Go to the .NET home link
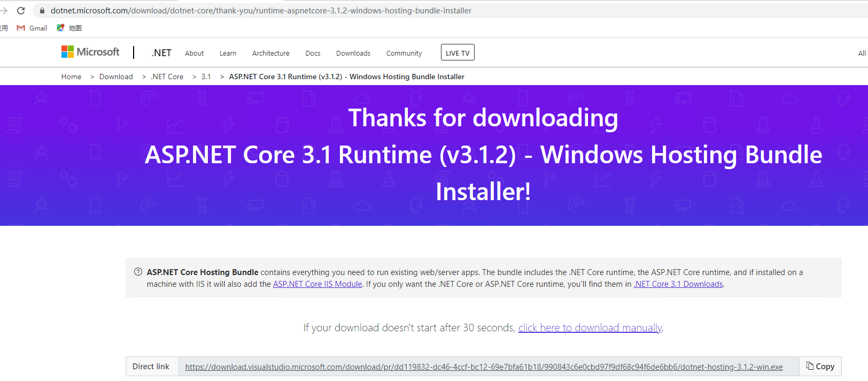The height and width of the screenshot is (381, 868). [x=161, y=53]
